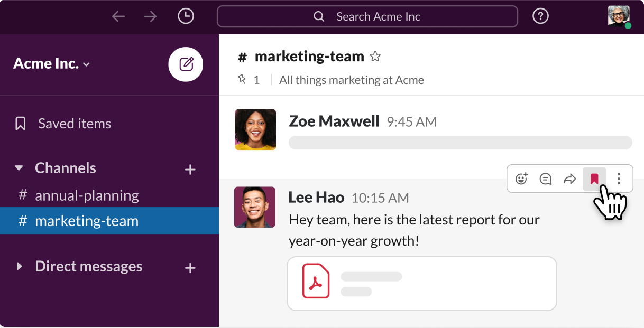
Task: Collapse the Channels section
Action: click(x=19, y=168)
